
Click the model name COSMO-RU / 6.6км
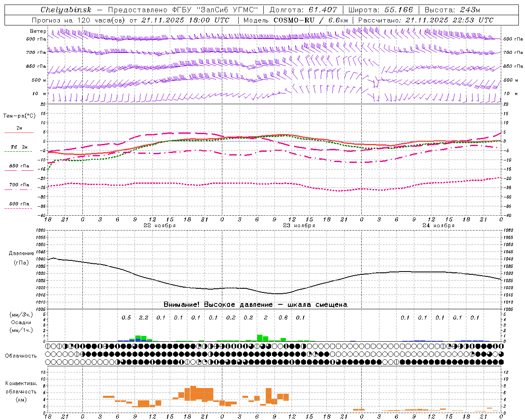click(x=311, y=20)
